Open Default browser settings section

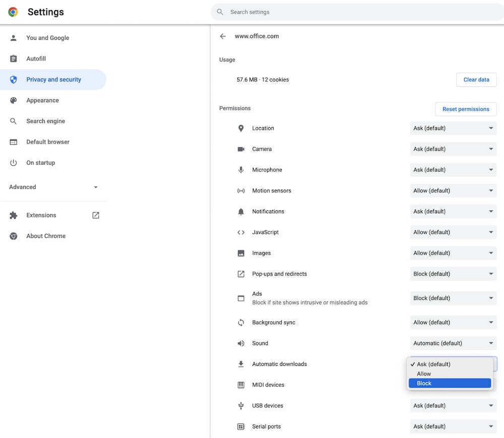tap(53, 142)
